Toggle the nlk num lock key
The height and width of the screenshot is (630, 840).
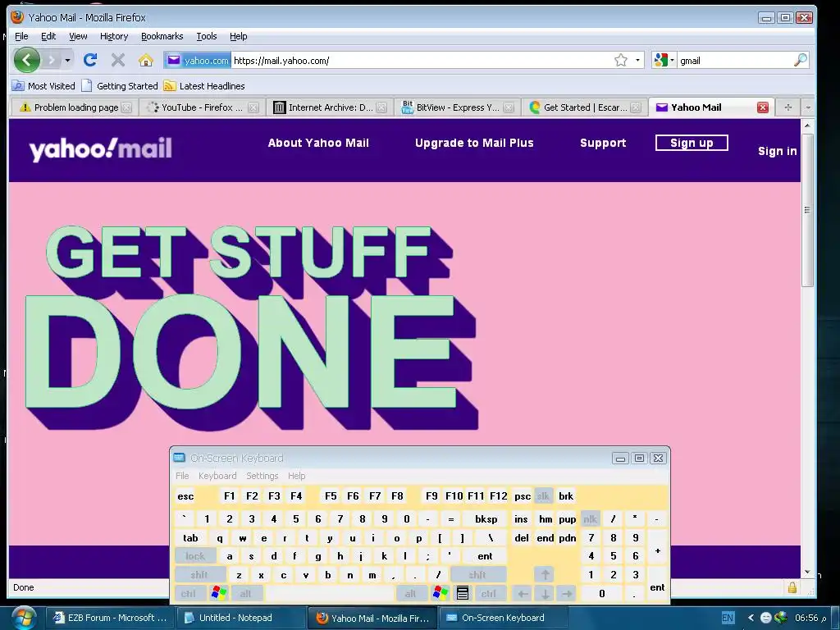click(x=590, y=518)
